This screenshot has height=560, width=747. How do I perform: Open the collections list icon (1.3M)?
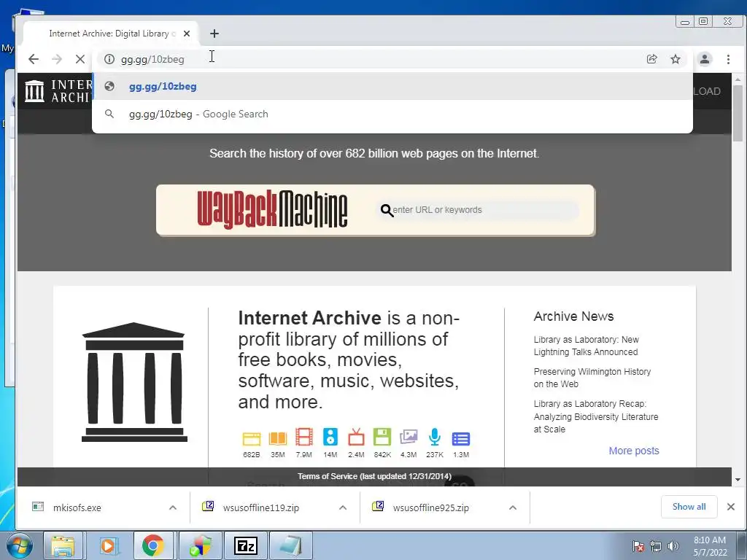pos(461,438)
